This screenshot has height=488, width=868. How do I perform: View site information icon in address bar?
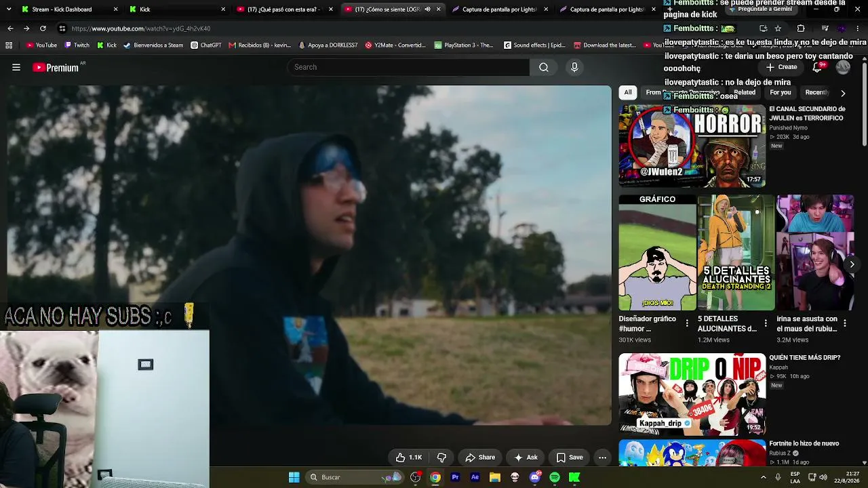coord(62,28)
